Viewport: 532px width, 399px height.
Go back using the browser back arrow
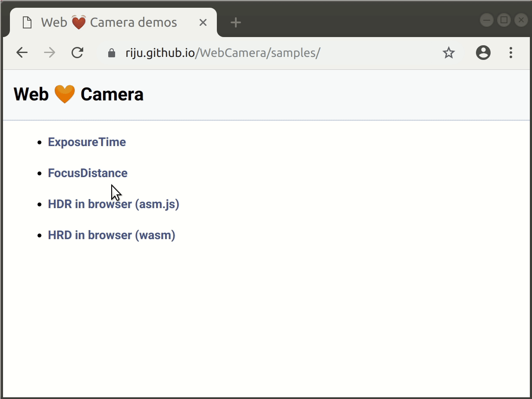(x=22, y=53)
